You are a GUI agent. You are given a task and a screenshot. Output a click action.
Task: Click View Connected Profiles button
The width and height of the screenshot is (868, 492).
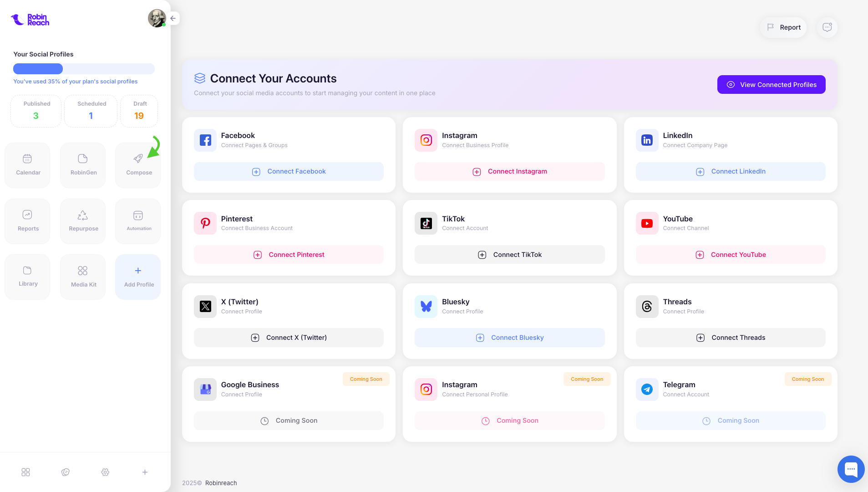click(771, 84)
